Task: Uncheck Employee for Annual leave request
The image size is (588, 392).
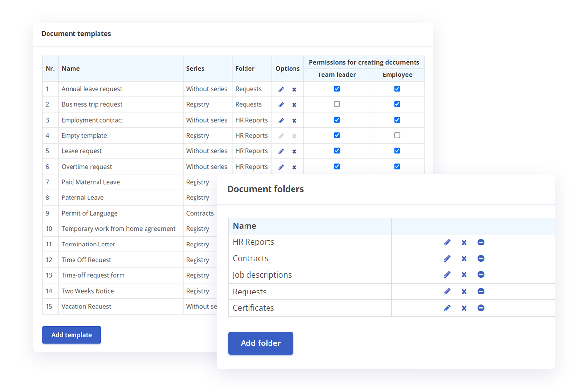Action: tap(397, 89)
